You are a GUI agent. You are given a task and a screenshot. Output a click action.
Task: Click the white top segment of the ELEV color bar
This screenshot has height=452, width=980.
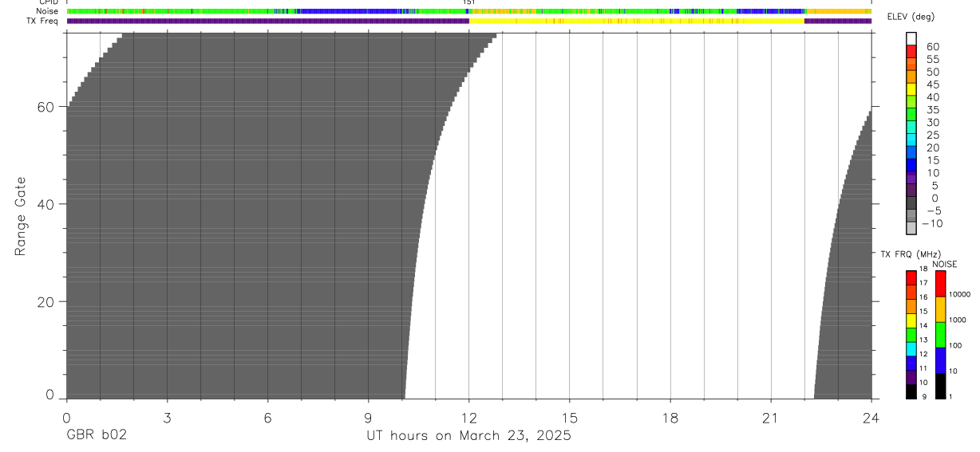point(911,38)
